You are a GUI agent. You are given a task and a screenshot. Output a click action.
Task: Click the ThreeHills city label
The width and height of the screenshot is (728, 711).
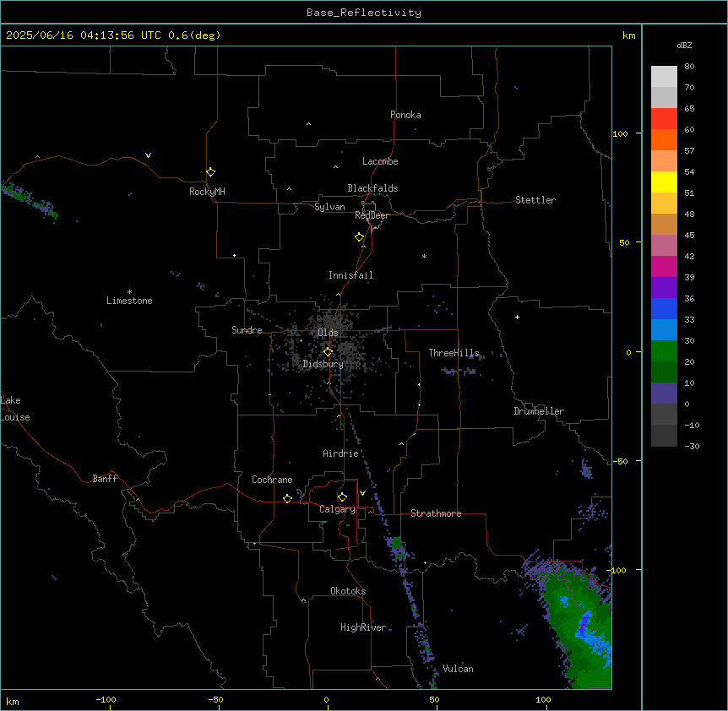click(x=454, y=353)
